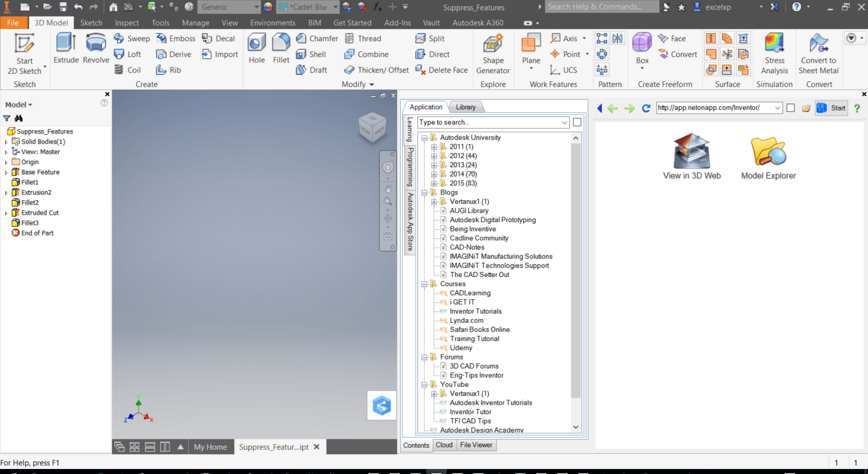Start a 2D Sketch
868x474 pixels.
[x=25, y=55]
